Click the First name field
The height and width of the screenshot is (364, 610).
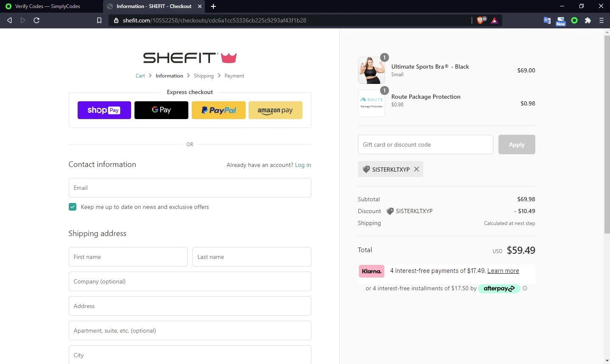[128, 257]
